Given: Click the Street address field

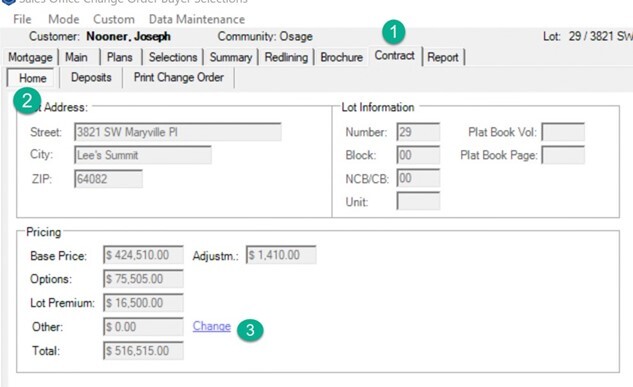Looking at the screenshot, I should click(x=178, y=132).
